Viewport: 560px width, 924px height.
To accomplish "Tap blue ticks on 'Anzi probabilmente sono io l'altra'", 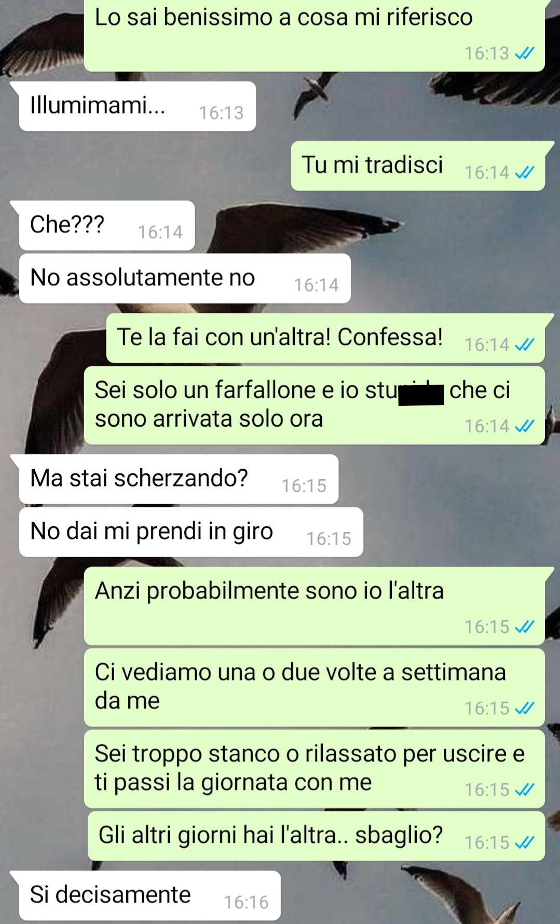I will tap(524, 627).
